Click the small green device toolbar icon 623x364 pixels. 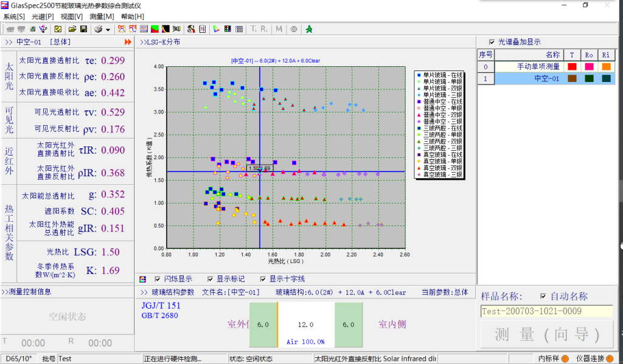point(33,29)
